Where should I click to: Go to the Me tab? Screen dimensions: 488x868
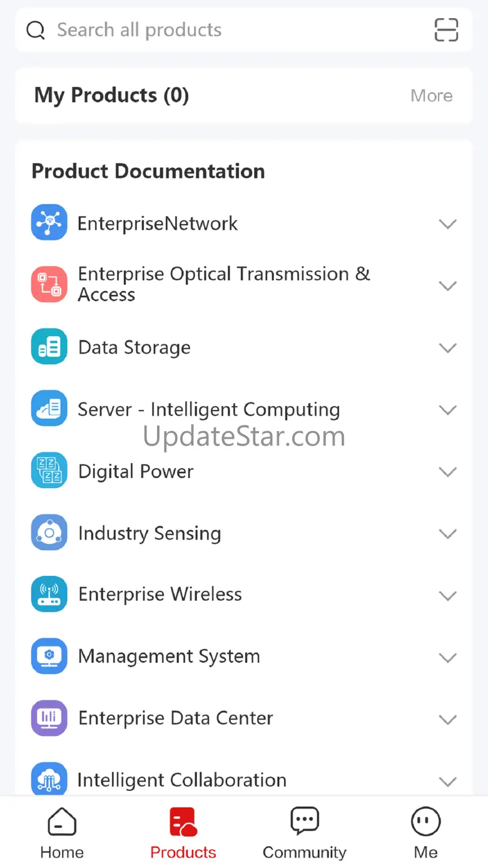[425, 833]
